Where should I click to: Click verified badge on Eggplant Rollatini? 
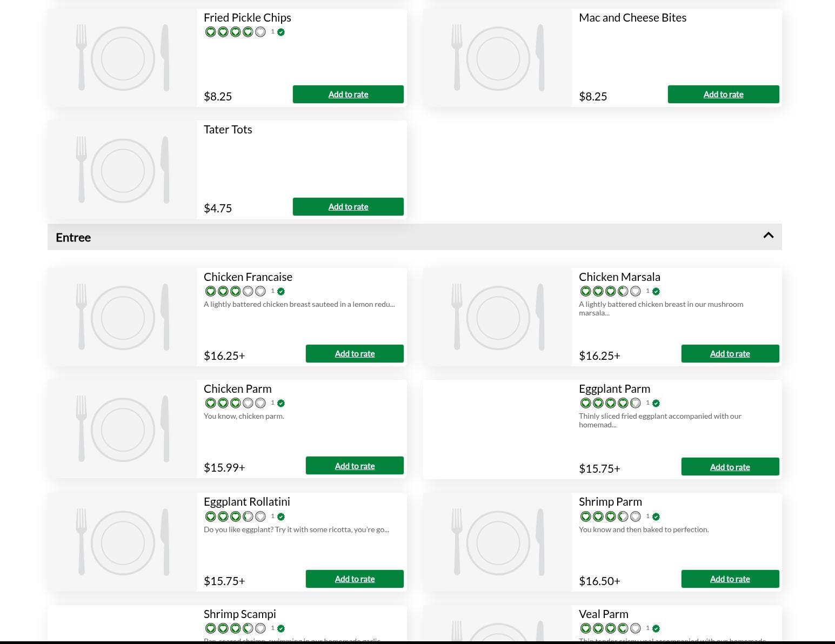[281, 517]
